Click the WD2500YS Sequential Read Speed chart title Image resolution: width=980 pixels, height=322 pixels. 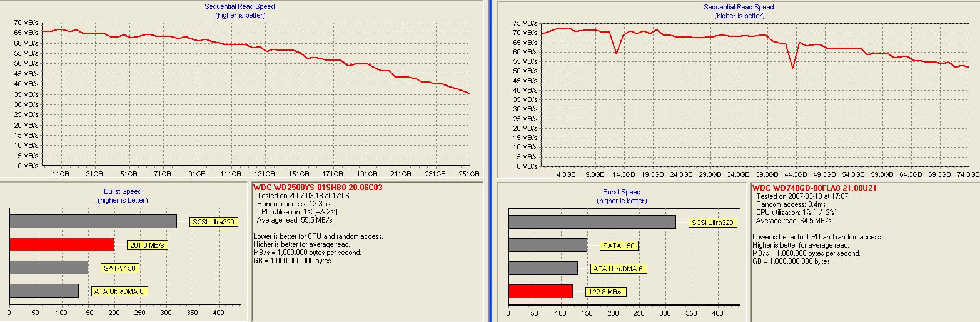tap(240, 7)
